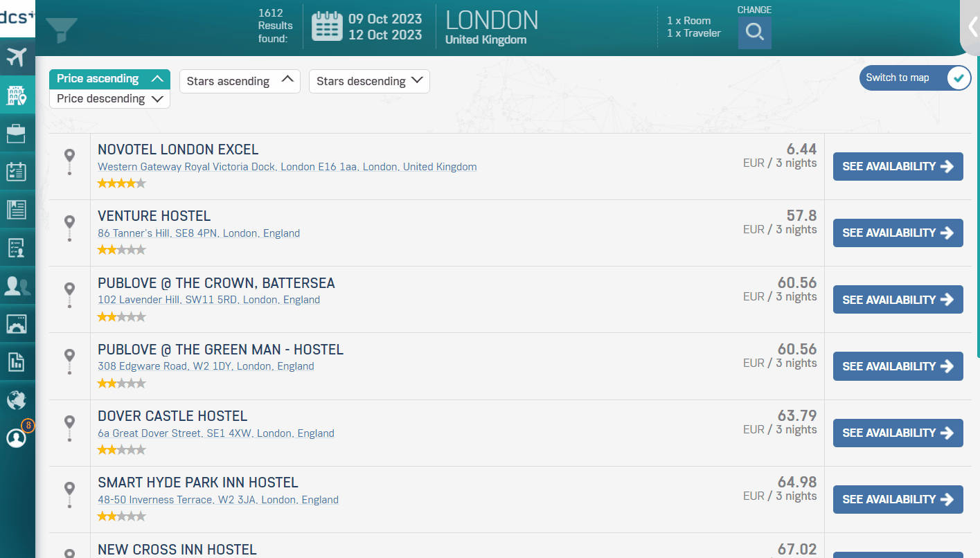This screenshot has height=558, width=980.
Task: Open the flights airplane icon in sidebar
Action: click(17, 57)
